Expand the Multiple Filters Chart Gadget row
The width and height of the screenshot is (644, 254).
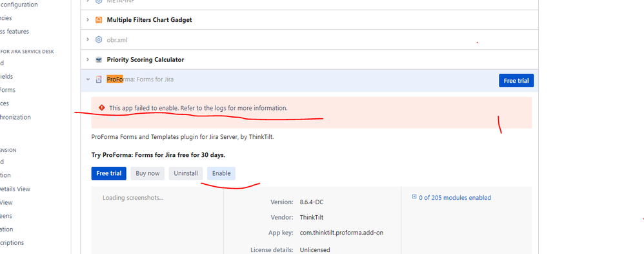click(88, 20)
